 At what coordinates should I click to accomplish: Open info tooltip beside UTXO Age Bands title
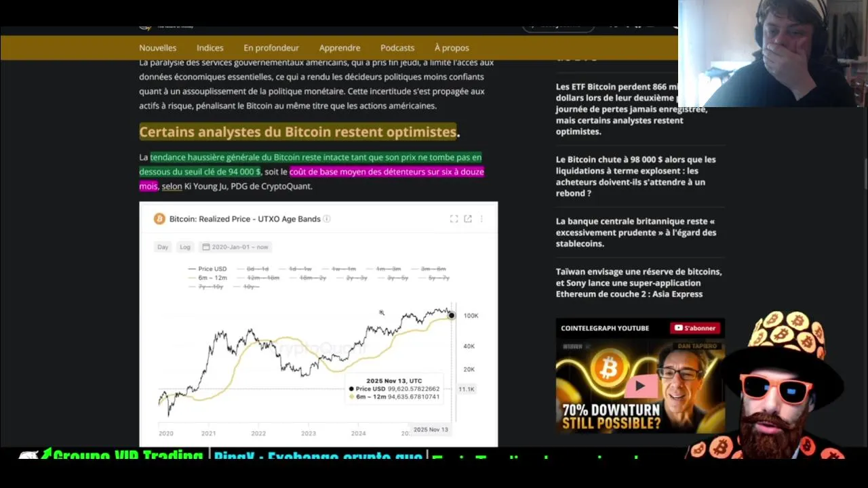click(327, 219)
